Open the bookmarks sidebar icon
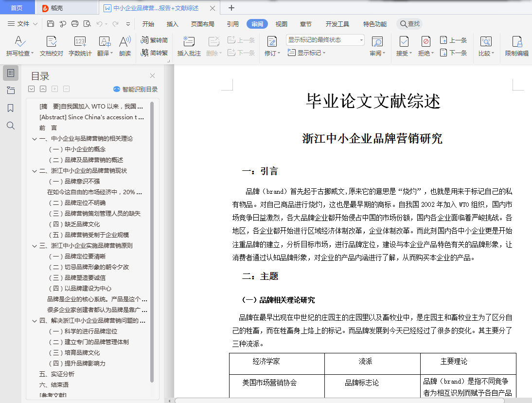 [x=11, y=108]
